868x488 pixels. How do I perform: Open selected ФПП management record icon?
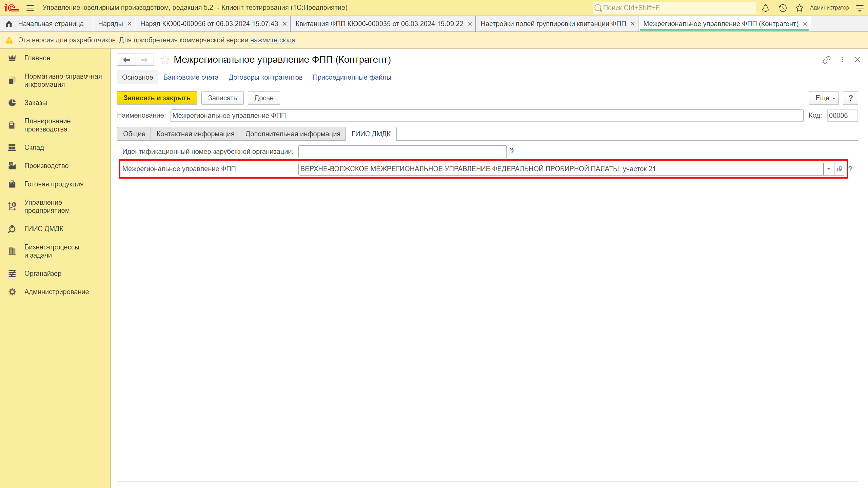840,169
